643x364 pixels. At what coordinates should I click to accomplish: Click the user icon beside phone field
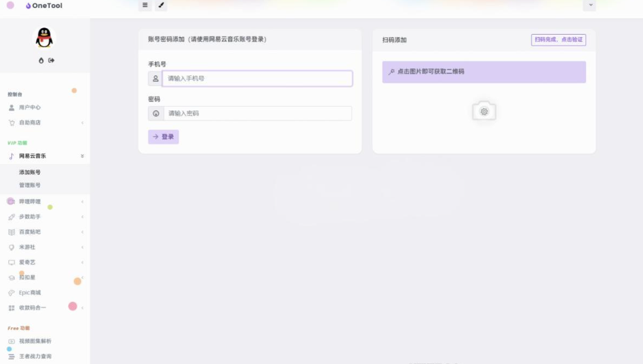pos(155,79)
